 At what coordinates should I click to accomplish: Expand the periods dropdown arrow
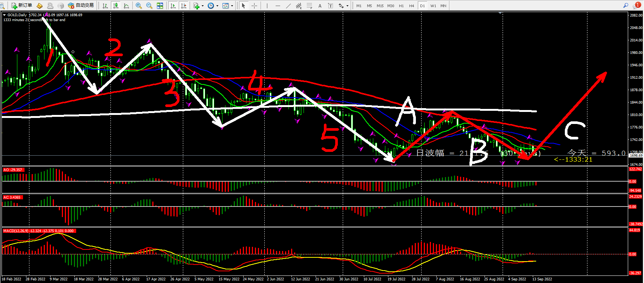217,6
